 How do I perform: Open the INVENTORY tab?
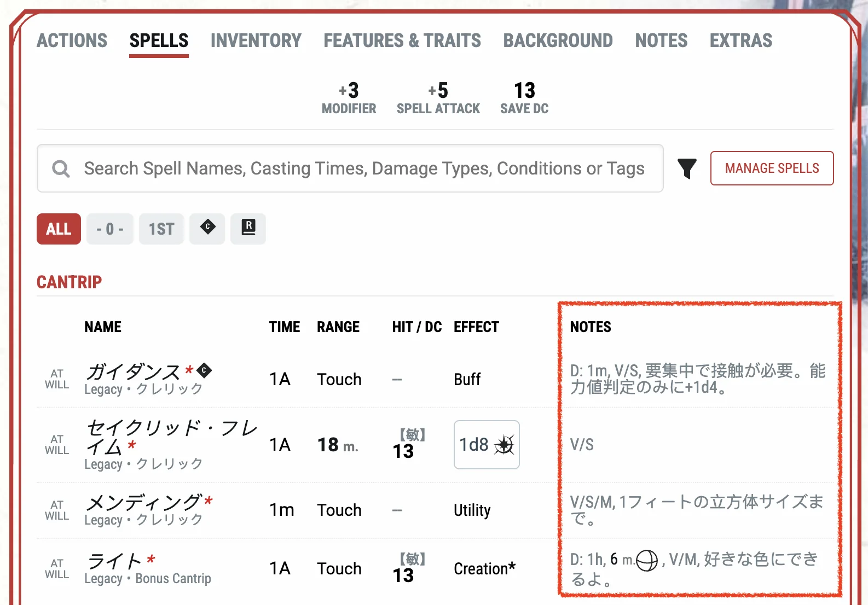256,40
